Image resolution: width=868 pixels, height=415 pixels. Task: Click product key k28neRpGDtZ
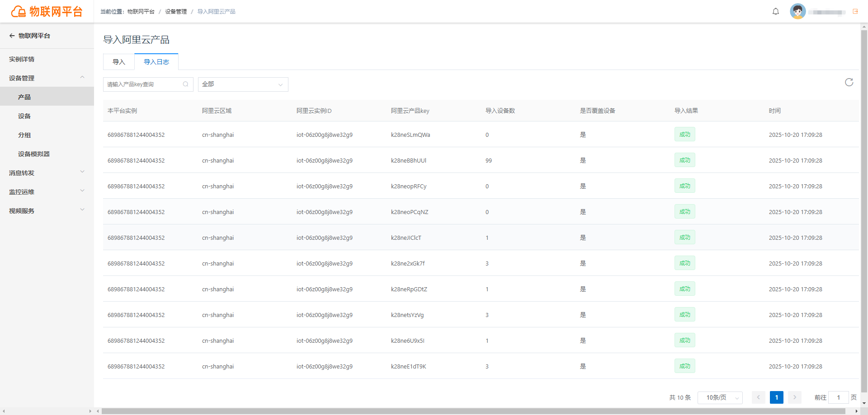409,289
